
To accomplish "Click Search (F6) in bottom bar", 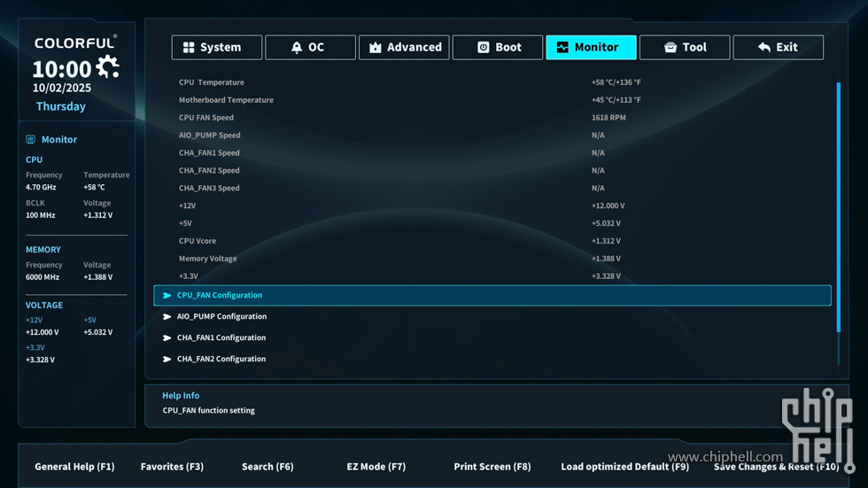I will [x=267, y=467].
